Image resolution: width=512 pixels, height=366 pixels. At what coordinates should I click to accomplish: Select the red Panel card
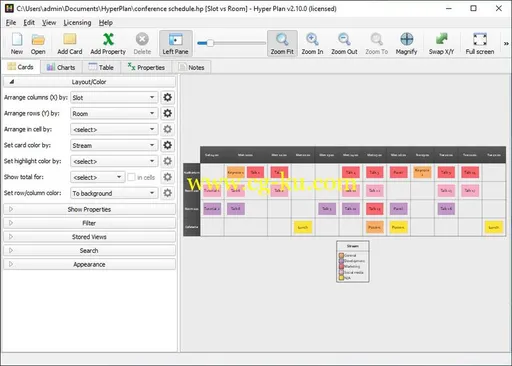coord(398,172)
